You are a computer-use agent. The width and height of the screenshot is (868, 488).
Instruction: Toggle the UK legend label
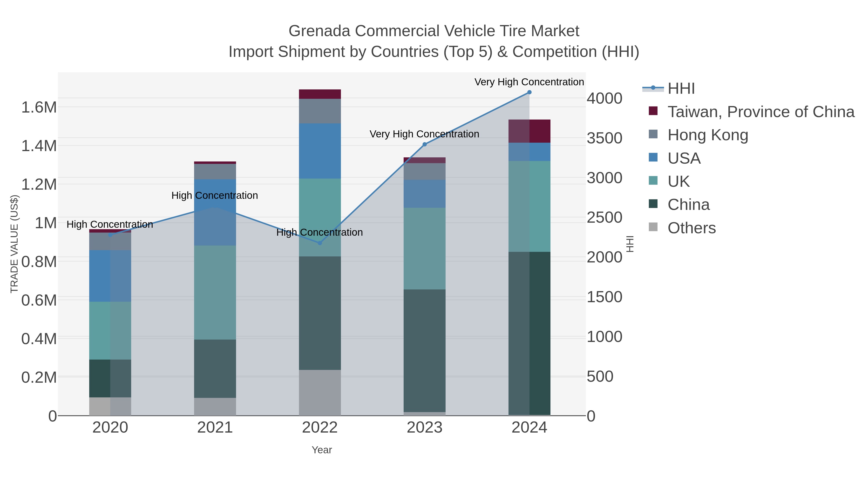click(679, 181)
